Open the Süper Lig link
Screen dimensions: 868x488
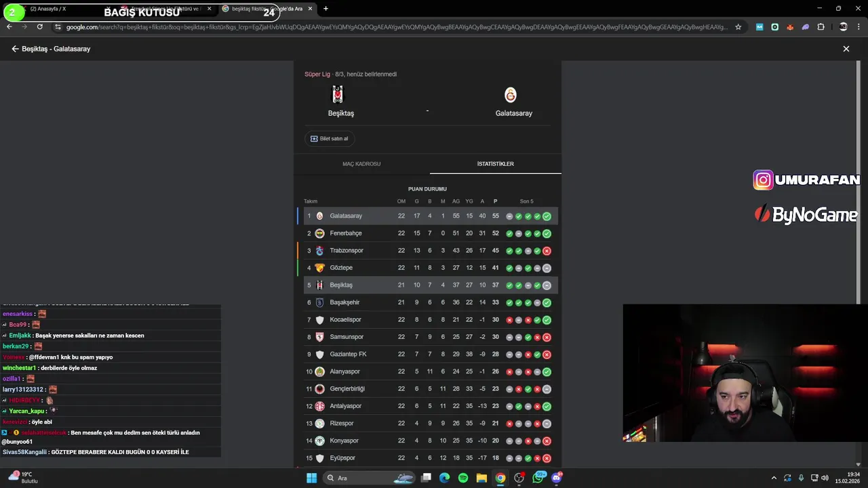pos(317,74)
